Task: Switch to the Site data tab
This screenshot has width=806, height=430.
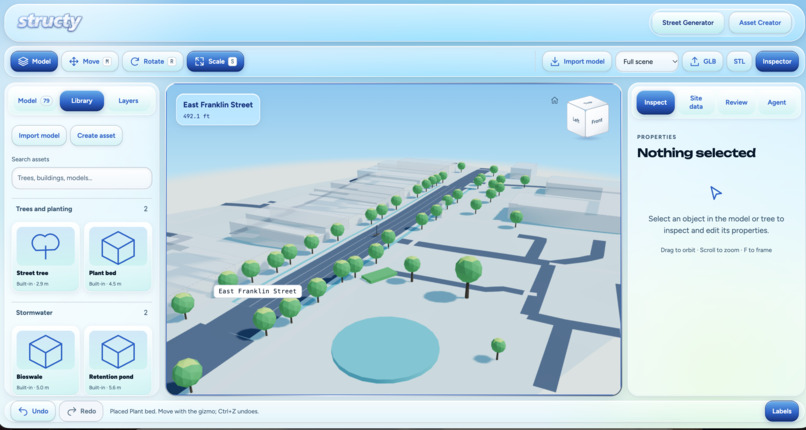Action: click(696, 102)
